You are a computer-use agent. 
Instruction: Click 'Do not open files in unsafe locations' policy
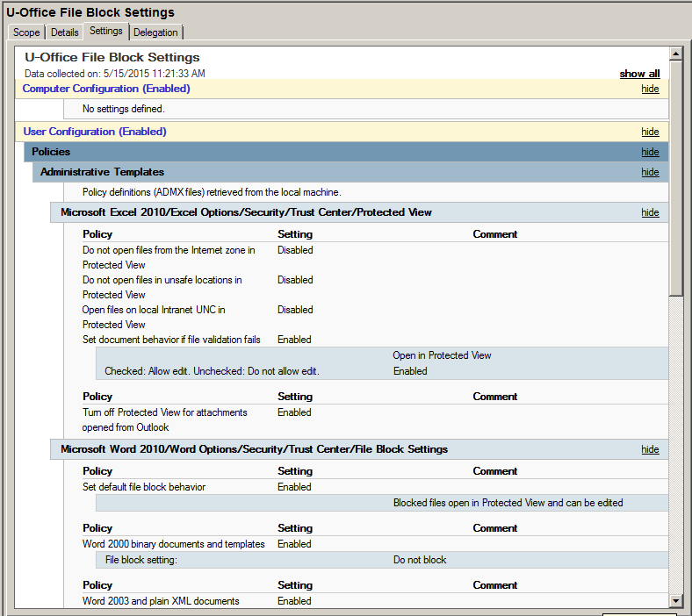[162, 287]
